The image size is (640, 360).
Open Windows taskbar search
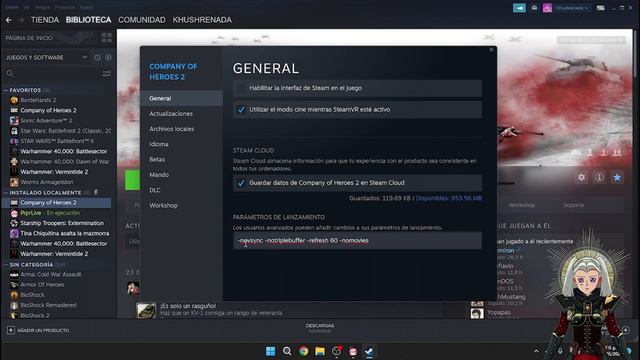(287, 351)
